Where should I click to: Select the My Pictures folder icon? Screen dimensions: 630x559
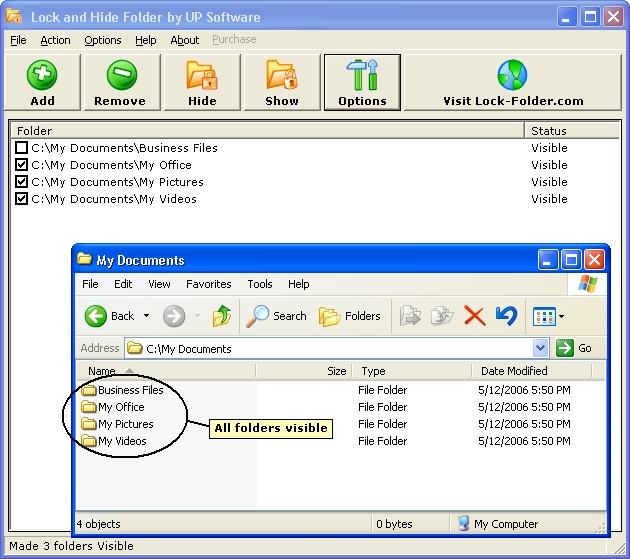pos(89,424)
